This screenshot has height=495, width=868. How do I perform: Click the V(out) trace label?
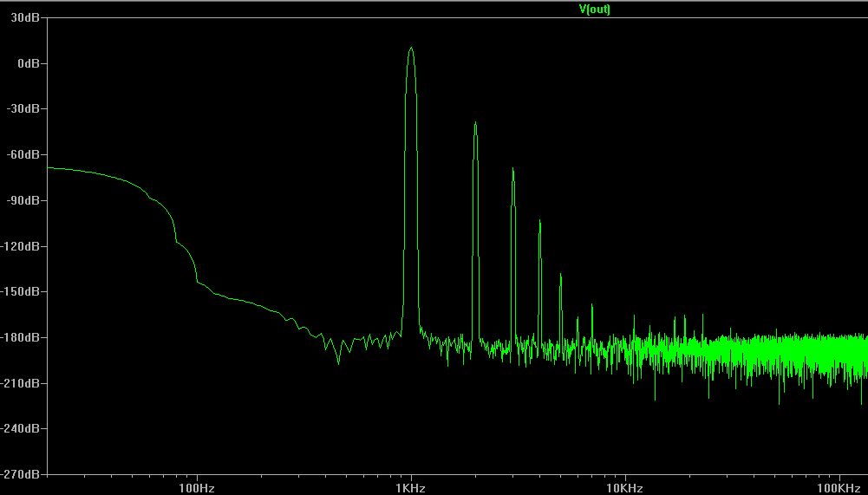click(x=595, y=9)
